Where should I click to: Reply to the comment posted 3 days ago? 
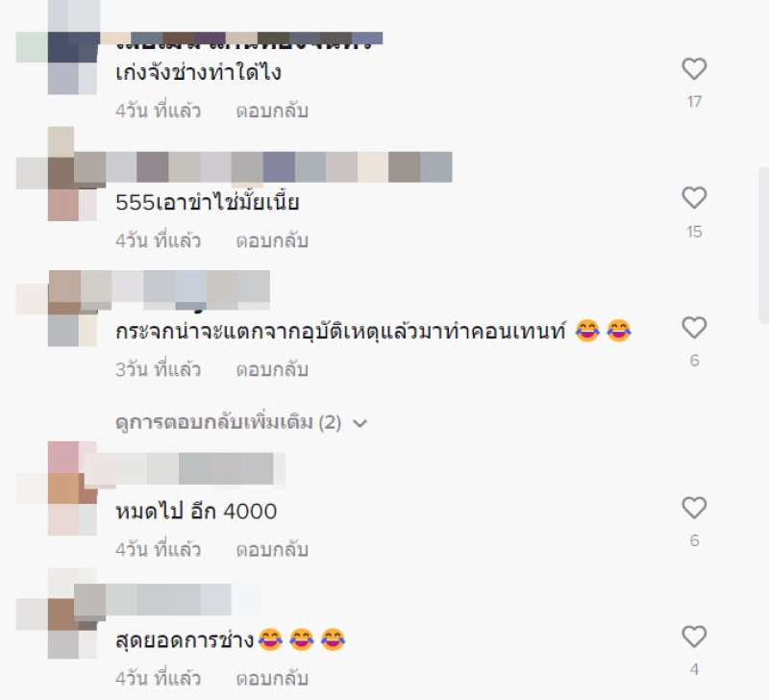coord(272,370)
